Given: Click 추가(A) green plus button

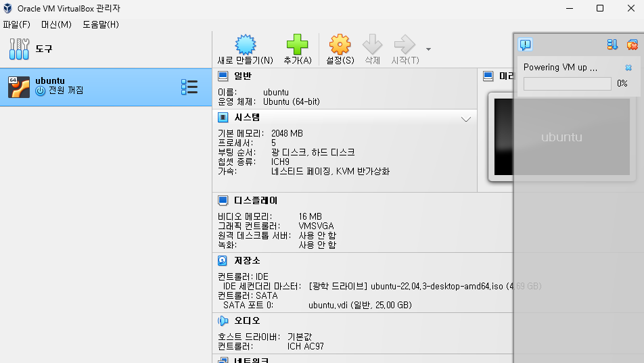Looking at the screenshot, I should [298, 49].
